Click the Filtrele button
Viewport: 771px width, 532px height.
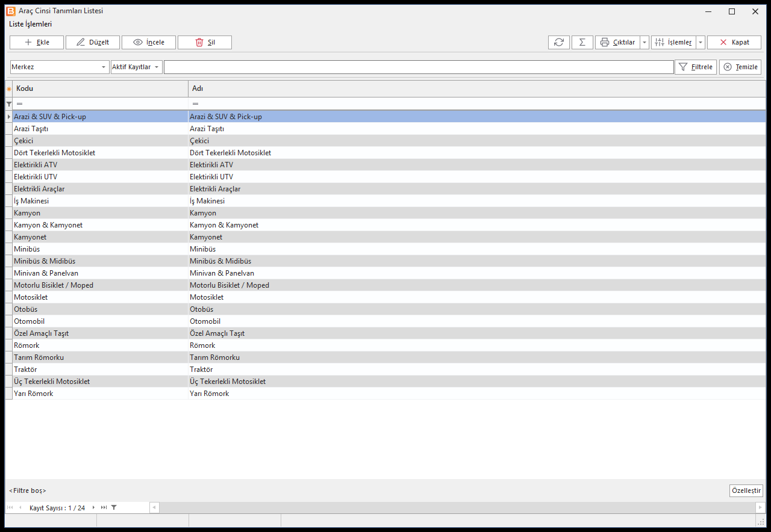click(x=696, y=67)
